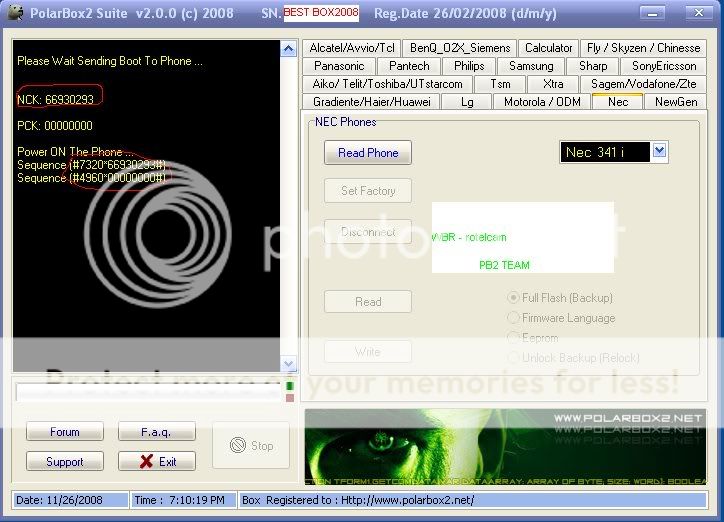Open Gradiente/Haier/Huawei tab

click(x=371, y=102)
